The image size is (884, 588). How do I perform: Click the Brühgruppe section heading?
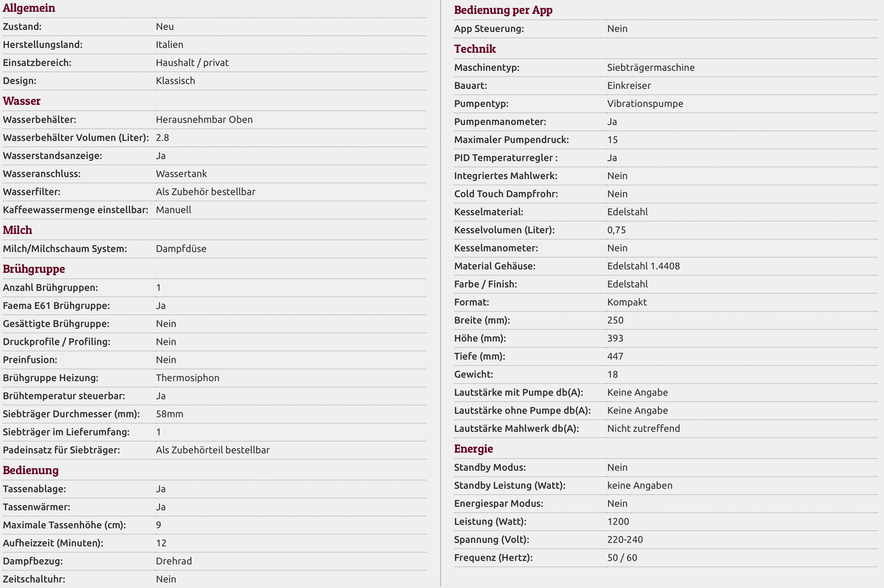coord(34,269)
